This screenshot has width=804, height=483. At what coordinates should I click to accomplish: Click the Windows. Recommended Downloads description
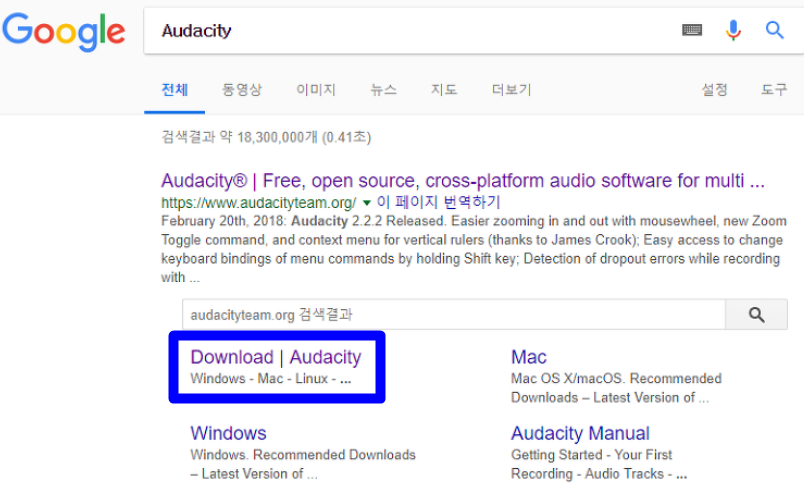303,465
